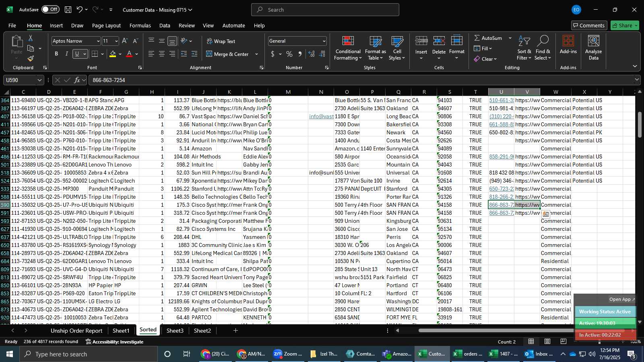The width and height of the screenshot is (644, 362).
Task: Apply the red font color
Action: [x=129, y=54]
